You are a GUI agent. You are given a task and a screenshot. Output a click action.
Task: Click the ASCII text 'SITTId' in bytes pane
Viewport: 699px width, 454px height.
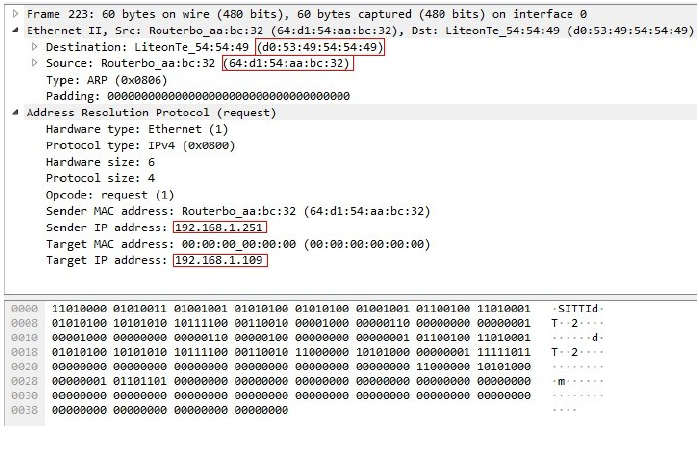[579, 308]
